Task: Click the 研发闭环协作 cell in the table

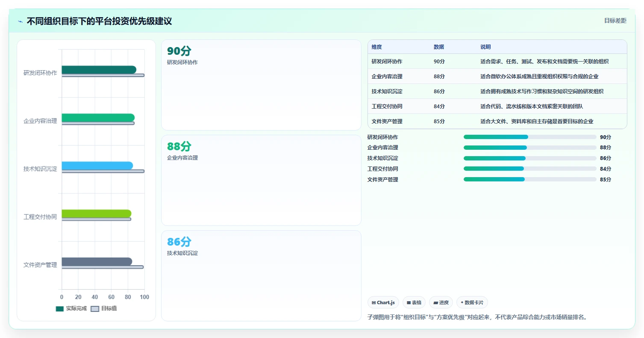Action: click(x=387, y=62)
